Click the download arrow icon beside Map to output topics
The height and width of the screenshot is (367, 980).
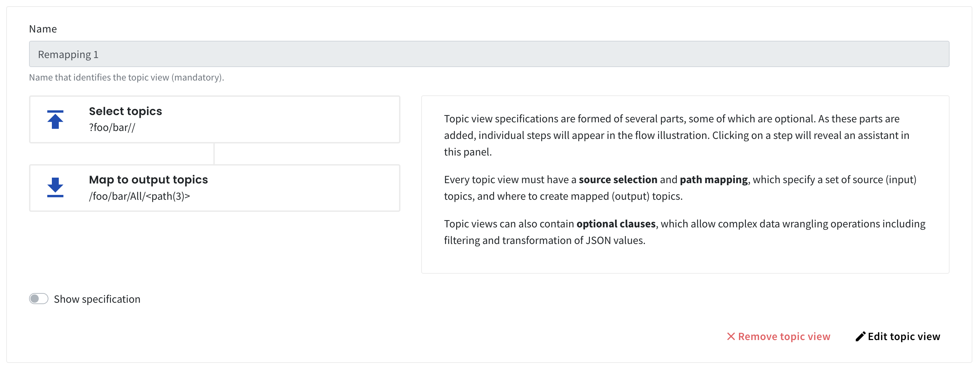tap(55, 188)
